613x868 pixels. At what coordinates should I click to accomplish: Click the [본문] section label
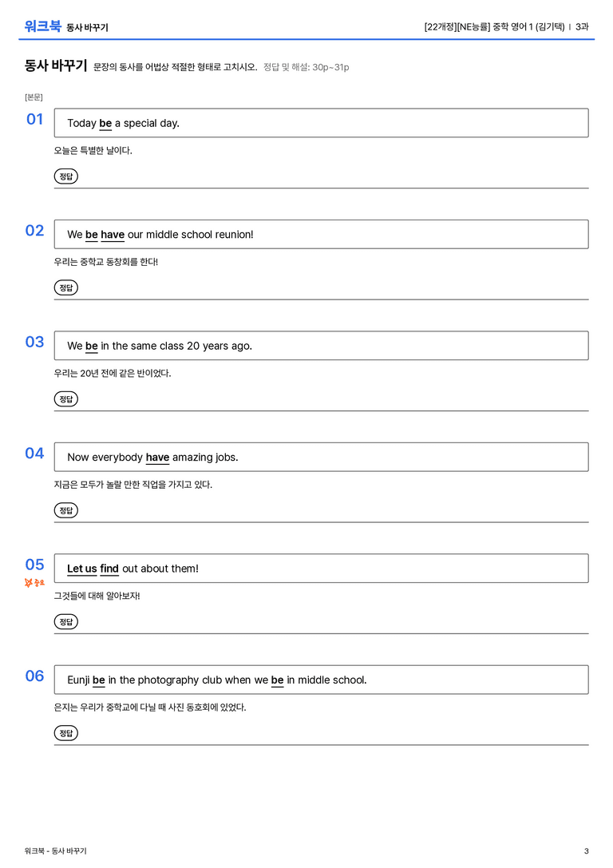click(x=34, y=97)
